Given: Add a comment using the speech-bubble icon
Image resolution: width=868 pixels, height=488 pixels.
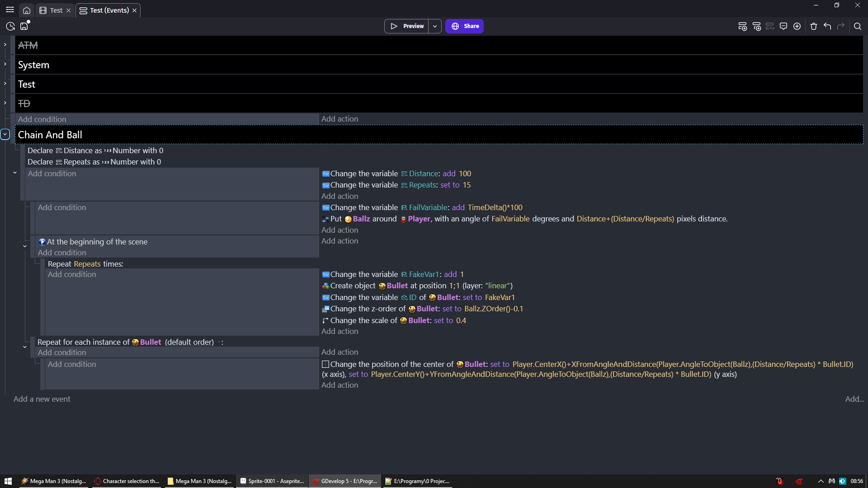Looking at the screenshot, I should (x=783, y=26).
